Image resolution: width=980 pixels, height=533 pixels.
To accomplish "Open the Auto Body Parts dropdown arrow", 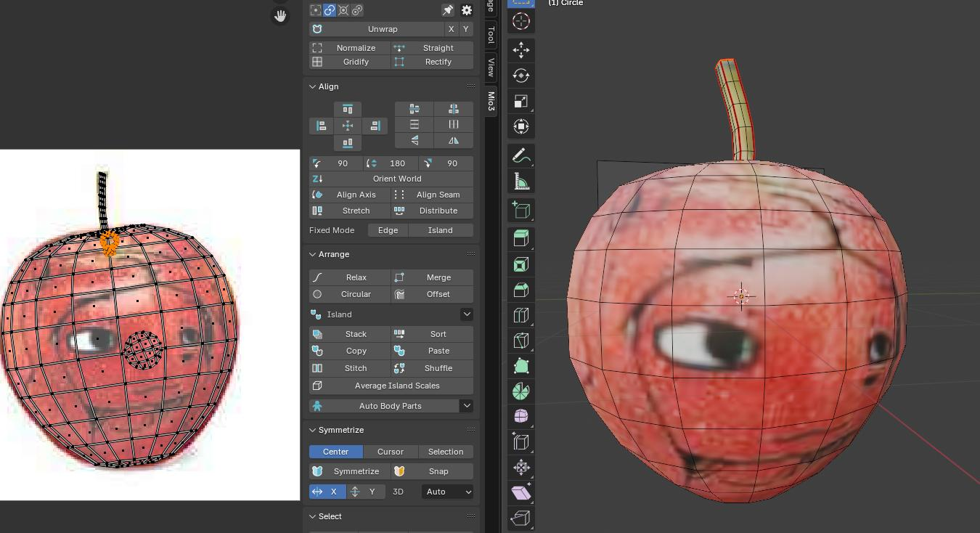I will point(467,406).
